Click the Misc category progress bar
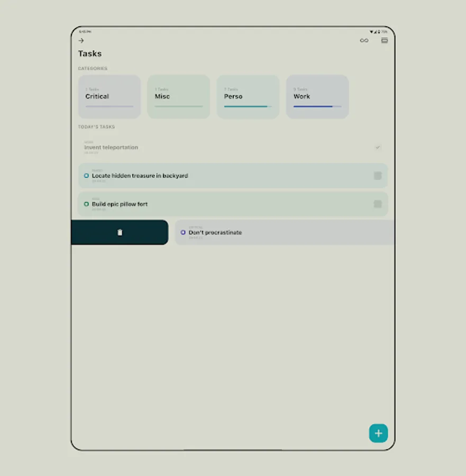Viewport: 466px width, 476px height. 178,106
